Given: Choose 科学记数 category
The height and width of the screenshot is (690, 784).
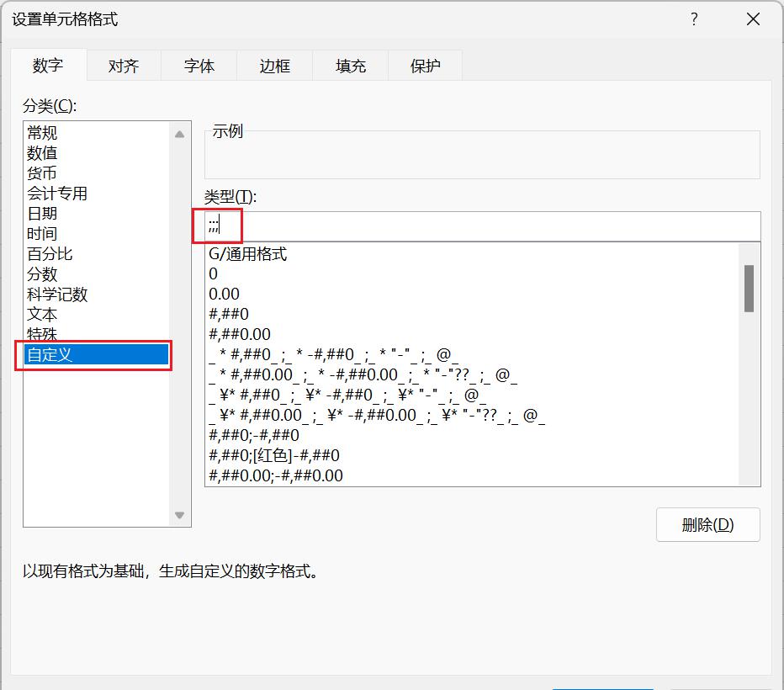Looking at the screenshot, I should (x=97, y=294).
